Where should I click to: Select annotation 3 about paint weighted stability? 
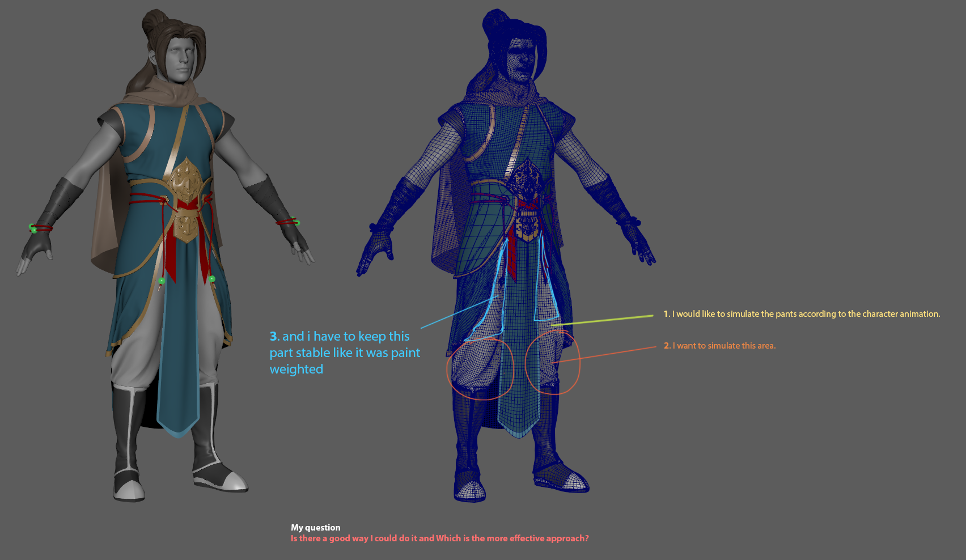coord(346,352)
